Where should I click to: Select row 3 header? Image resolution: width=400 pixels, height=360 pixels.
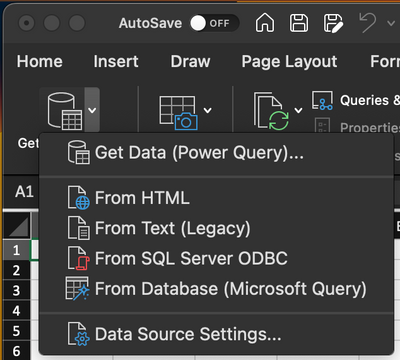pos(16,291)
